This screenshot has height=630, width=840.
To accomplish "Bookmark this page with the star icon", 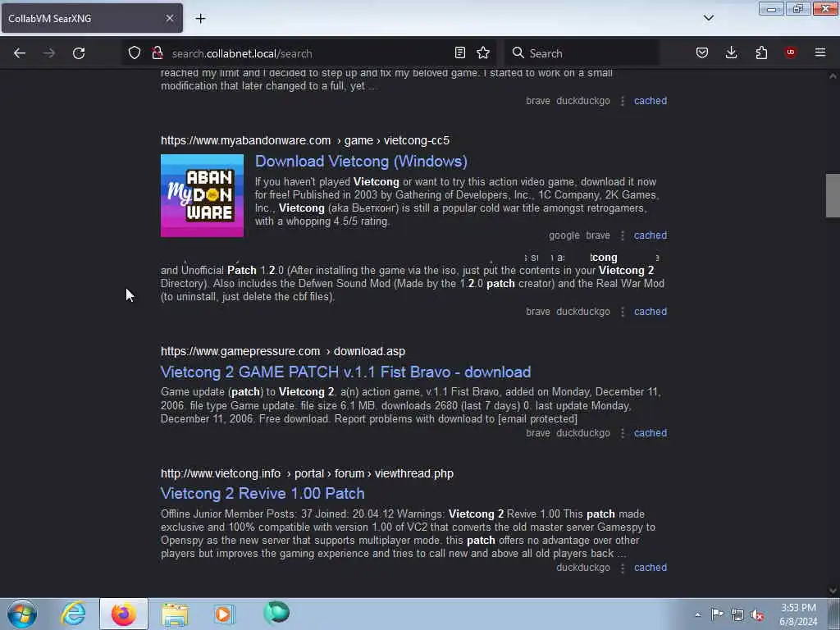I will (483, 52).
